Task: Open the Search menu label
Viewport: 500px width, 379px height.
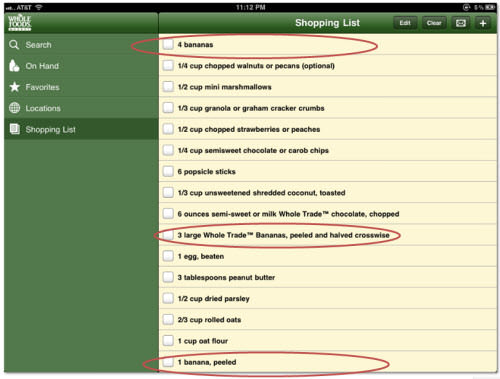Action: click(39, 45)
